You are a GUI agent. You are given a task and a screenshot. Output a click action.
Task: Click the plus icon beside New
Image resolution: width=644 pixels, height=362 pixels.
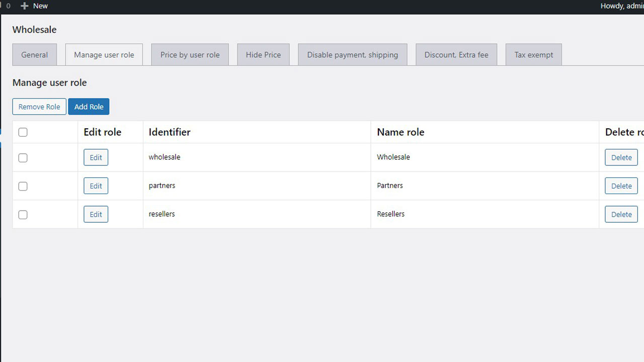pyautogui.click(x=24, y=6)
